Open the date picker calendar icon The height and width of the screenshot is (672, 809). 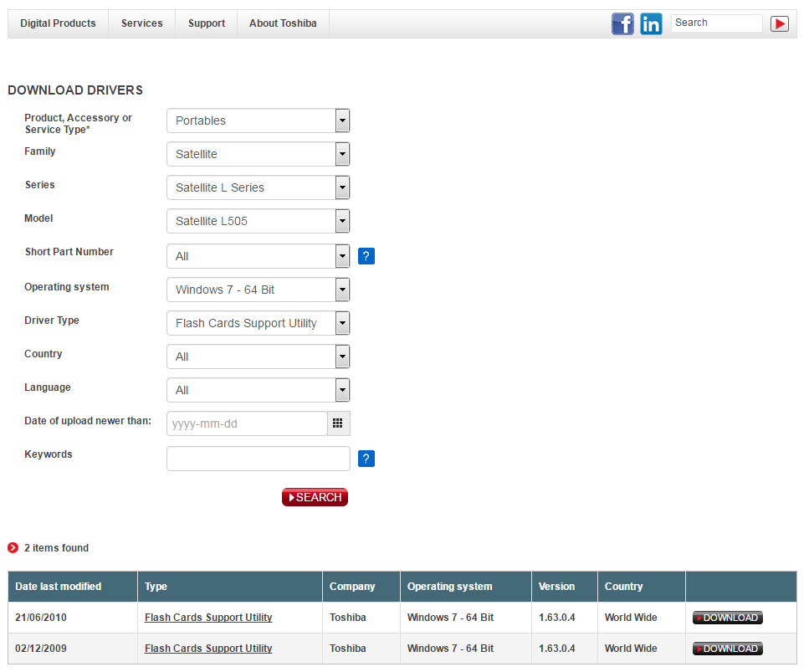pyautogui.click(x=338, y=423)
